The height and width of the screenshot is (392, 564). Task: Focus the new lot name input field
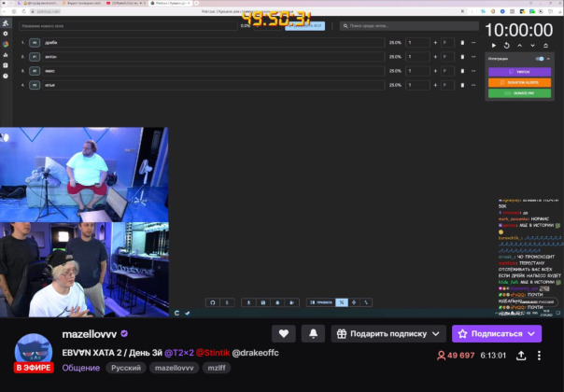(128, 26)
